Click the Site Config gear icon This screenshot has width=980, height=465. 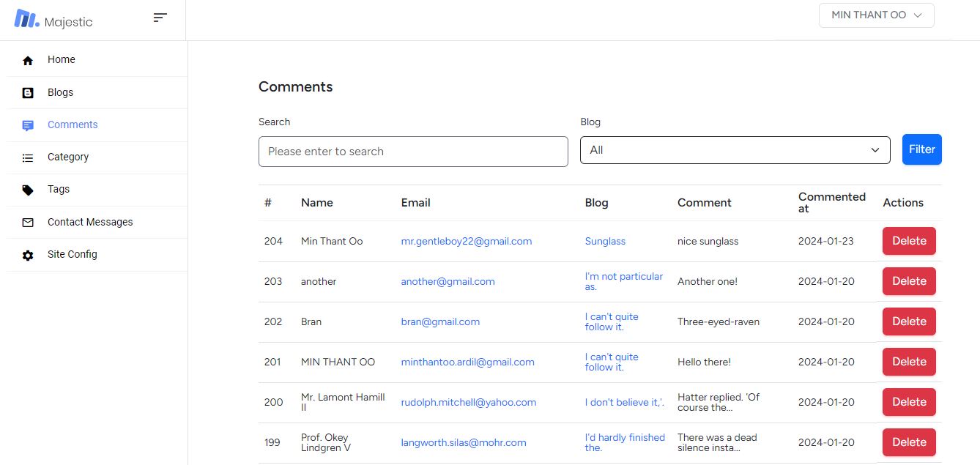(x=28, y=255)
